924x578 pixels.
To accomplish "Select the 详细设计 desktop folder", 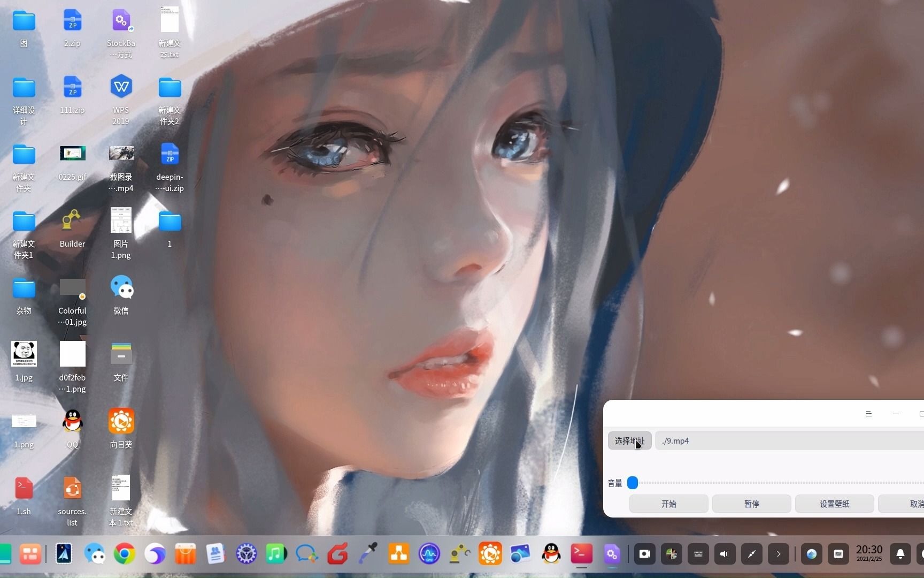I will [24, 100].
